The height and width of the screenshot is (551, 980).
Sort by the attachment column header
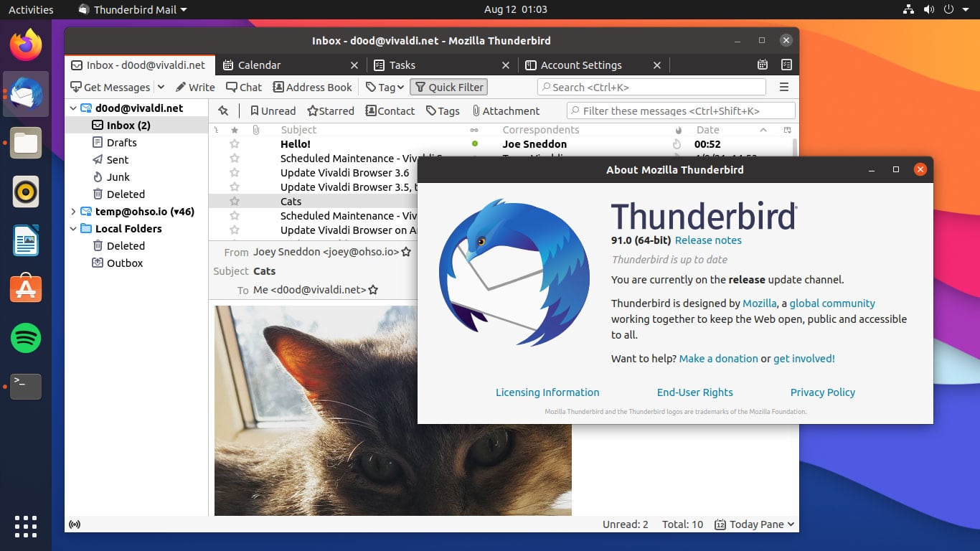[255, 130]
